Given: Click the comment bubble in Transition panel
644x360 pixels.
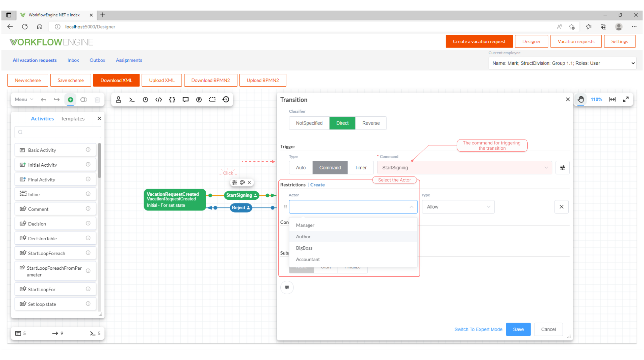Looking at the screenshot, I should pyautogui.click(x=287, y=287).
